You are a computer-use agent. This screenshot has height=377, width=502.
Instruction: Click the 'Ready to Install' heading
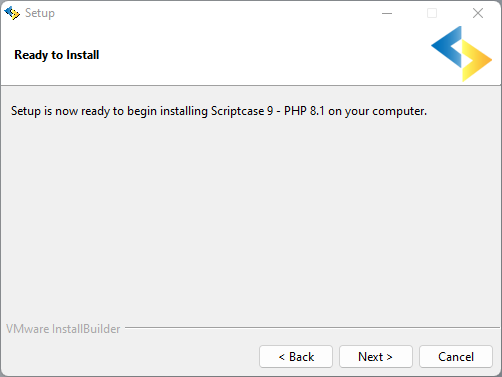(57, 55)
